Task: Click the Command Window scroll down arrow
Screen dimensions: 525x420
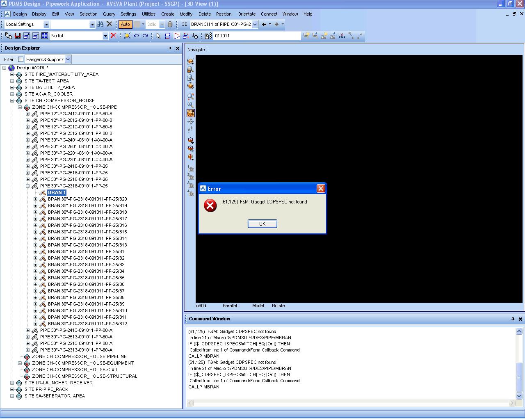Action: [519, 396]
